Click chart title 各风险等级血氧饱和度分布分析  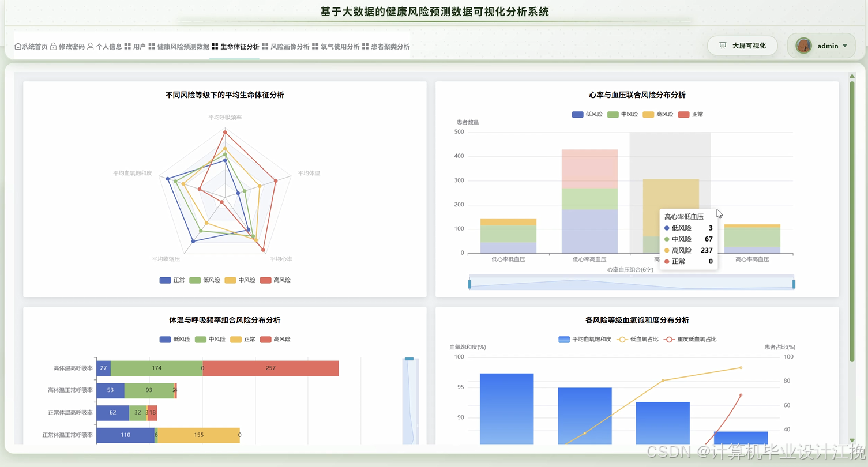click(637, 320)
